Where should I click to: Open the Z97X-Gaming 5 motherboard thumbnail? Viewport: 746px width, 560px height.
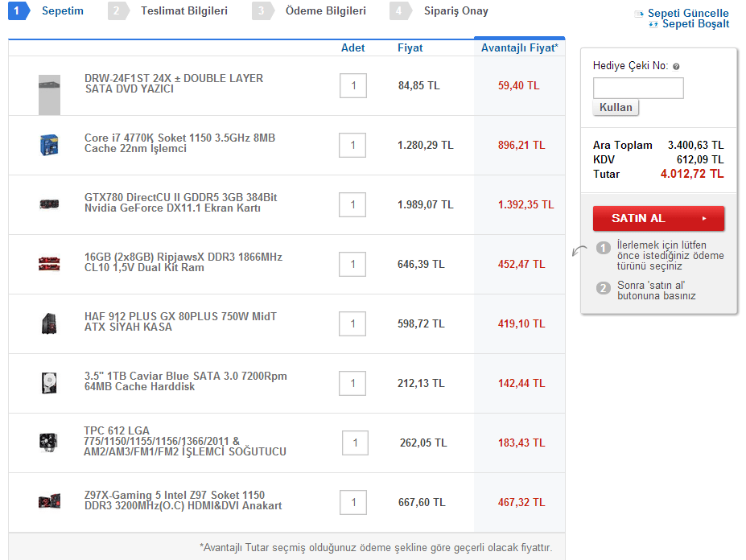[49, 501]
